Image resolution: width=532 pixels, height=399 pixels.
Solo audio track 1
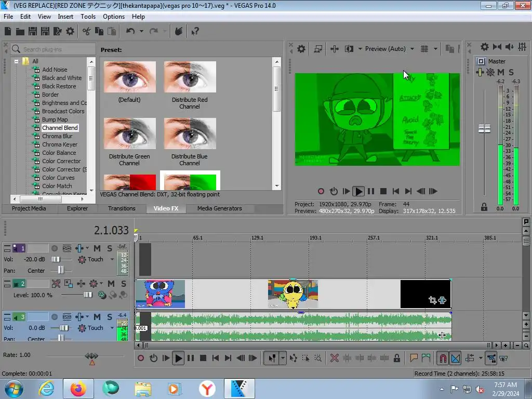110,249
